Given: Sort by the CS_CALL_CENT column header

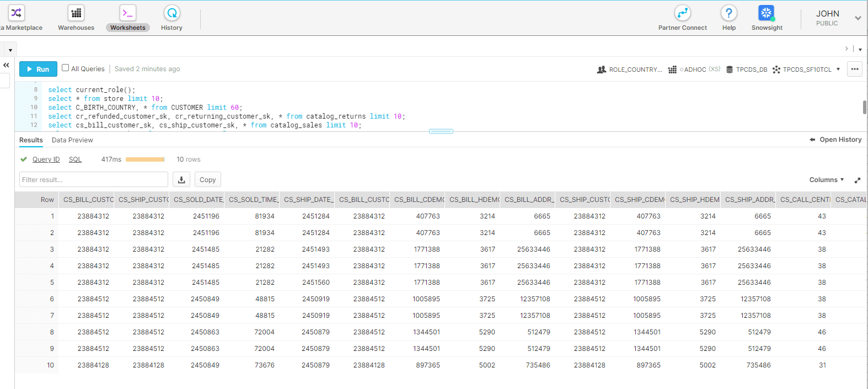Looking at the screenshot, I should point(803,200).
